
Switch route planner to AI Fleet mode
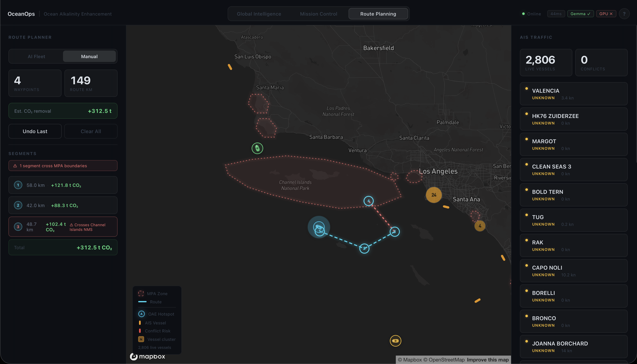click(x=36, y=56)
